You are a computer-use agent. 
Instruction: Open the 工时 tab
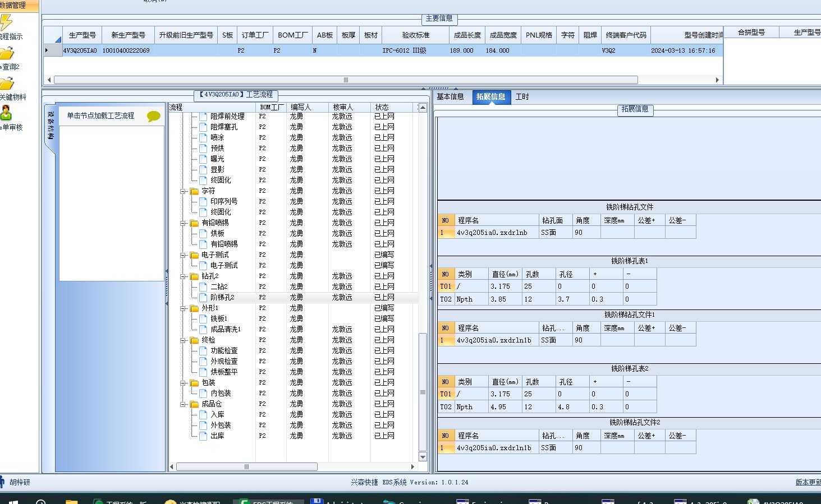(522, 97)
